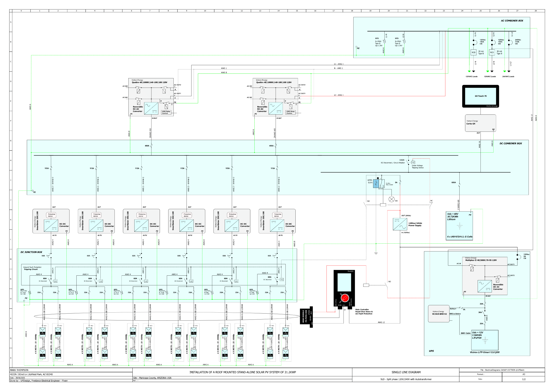Select the 3W indicator lamp symbol
This screenshot has width=555, height=392.
391,199
